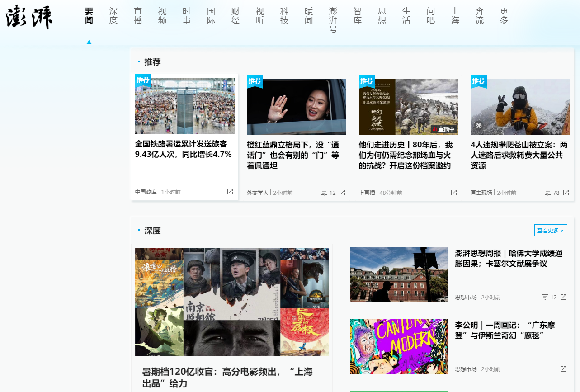
Task: Open share icon on 佩通坦 article card
Action: [342, 193]
